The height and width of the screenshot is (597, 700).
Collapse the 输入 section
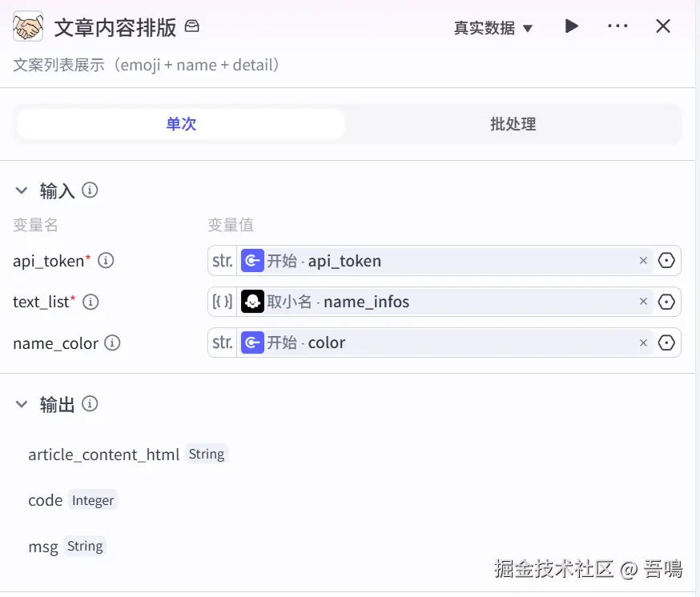[x=22, y=190]
